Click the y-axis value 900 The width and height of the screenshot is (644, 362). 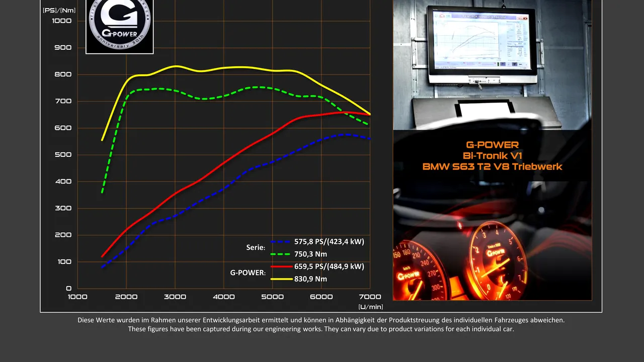click(63, 48)
